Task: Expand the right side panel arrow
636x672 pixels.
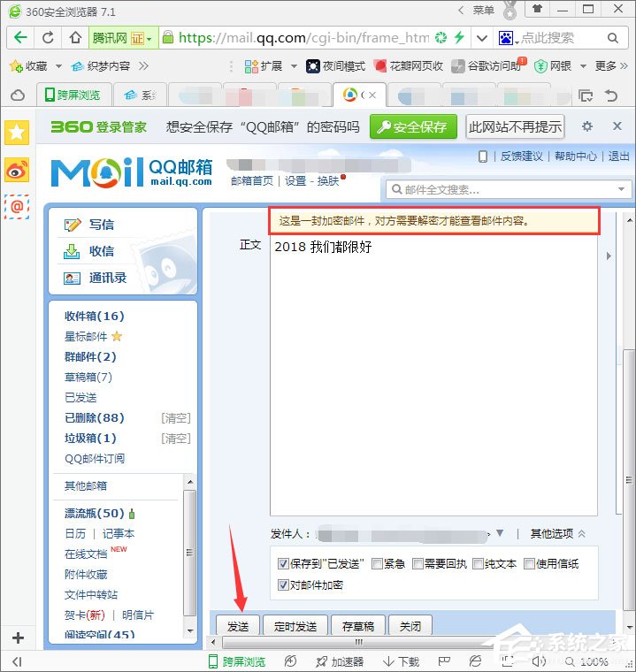Action: coord(609,256)
